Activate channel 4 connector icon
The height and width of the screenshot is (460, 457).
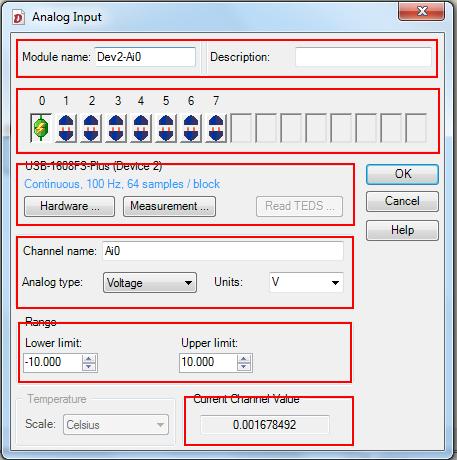click(141, 128)
